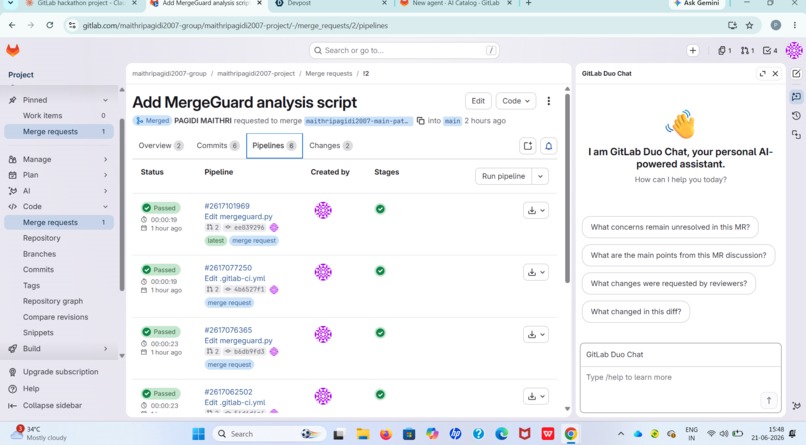This screenshot has width=806, height=445.
Task: Click the send arrow in Duo Chat
Action: [x=768, y=400]
